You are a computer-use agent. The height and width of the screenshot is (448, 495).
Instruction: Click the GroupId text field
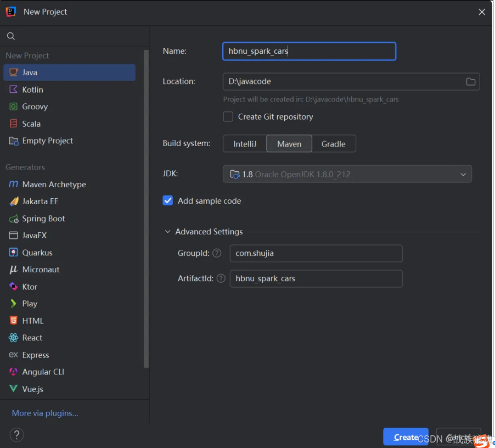316,253
